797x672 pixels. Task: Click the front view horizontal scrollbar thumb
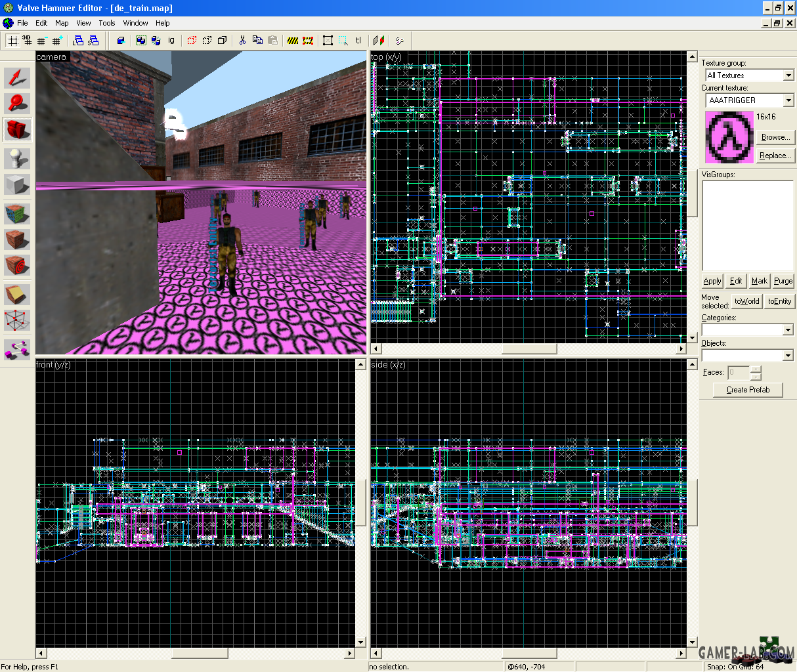(200, 653)
